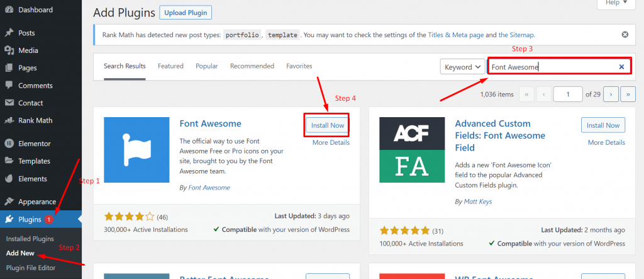Click the Appearance brush icon

[x=9, y=202]
